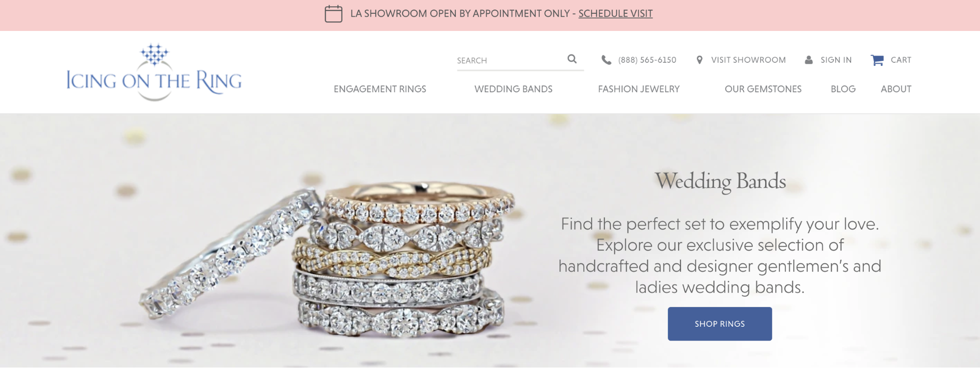The width and height of the screenshot is (980, 368).
Task: Click the search magnifier icon
Action: coord(572,59)
